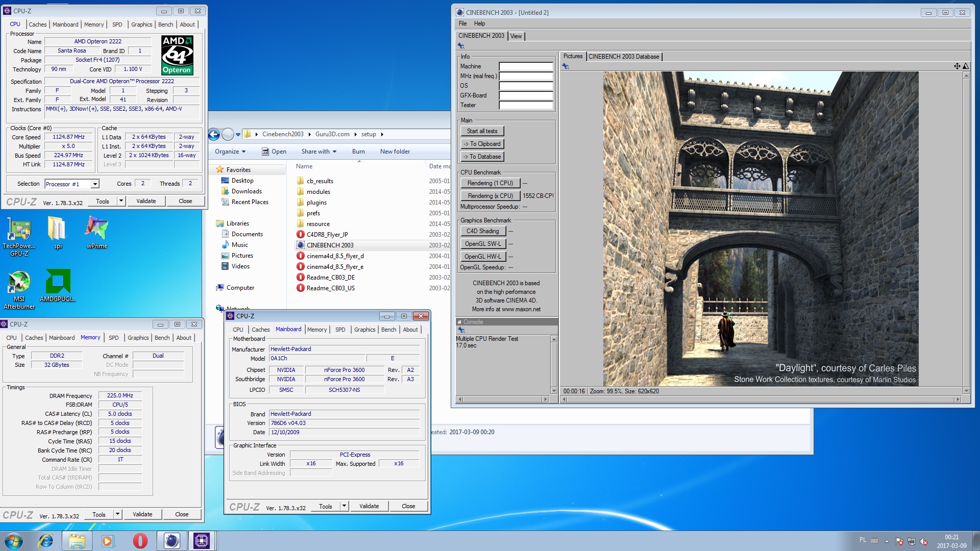Screen dimensions: 980x551
Task: Open Organize dropdown in Explorer
Action: (x=230, y=152)
